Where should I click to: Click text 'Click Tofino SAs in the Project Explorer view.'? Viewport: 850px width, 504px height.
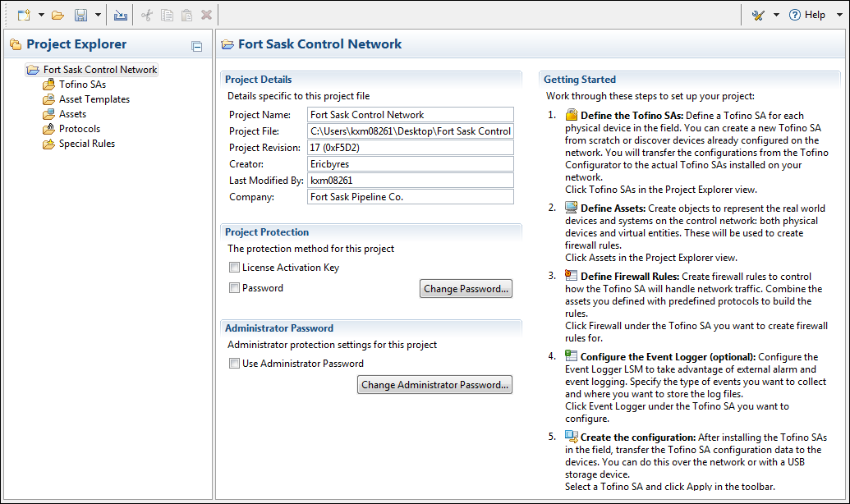661,190
